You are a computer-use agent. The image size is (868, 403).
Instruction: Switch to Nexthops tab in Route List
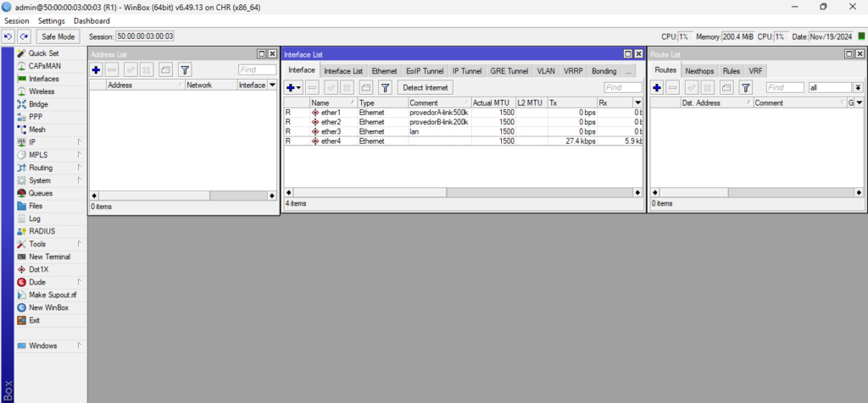pos(699,71)
